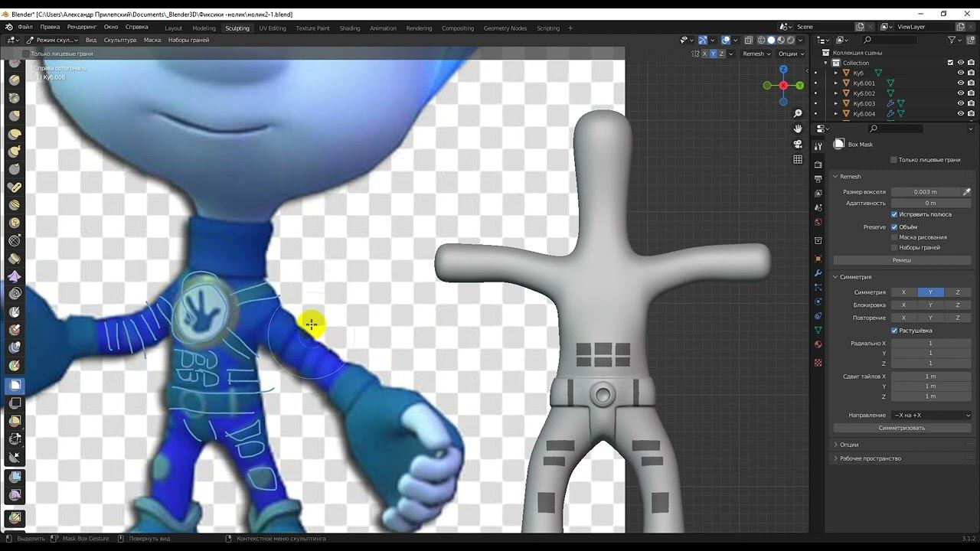Open the outliner filter funnel

point(952,40)
